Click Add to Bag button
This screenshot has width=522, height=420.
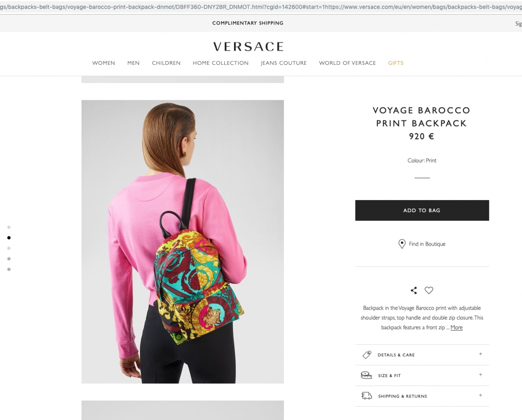coord(422,210)
